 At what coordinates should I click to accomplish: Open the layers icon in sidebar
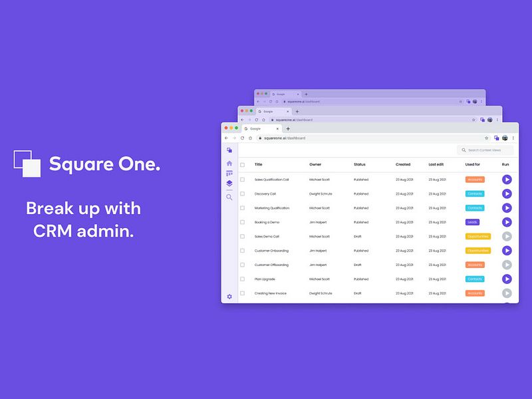coord(229,184)
